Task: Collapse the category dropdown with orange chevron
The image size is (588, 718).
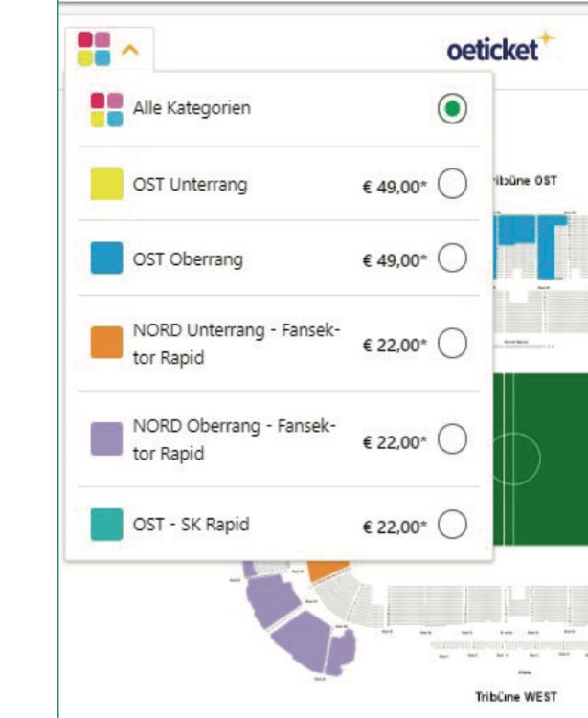Action: 129,50
